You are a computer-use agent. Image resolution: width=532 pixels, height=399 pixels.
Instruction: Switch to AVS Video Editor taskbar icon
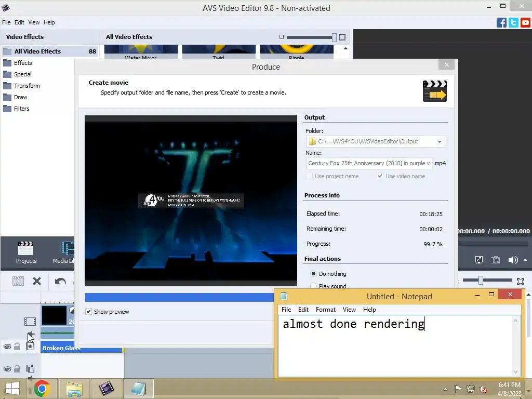click(106, 389)
